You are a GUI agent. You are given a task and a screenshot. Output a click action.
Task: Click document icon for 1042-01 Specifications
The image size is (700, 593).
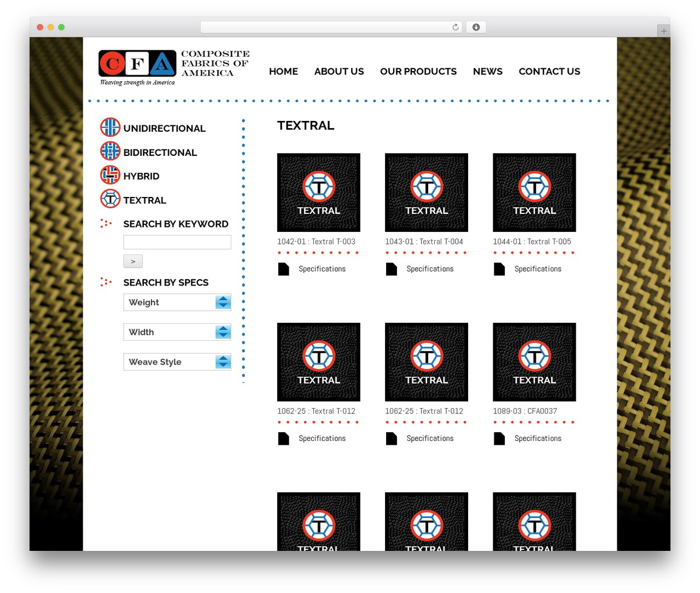(283, 269)
